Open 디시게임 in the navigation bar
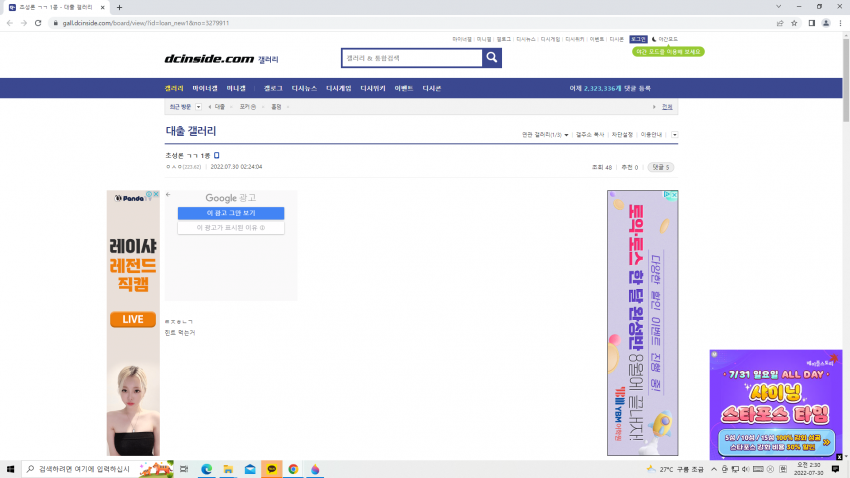This screenshot has width=850, height=478. point(339,88)
